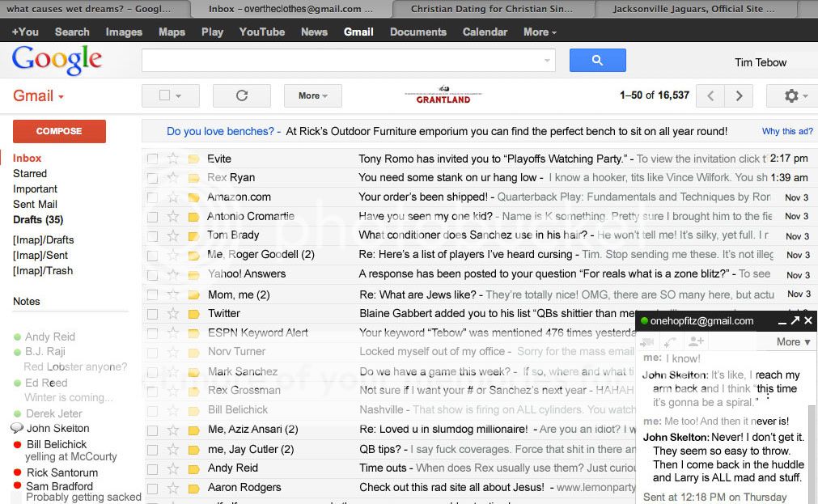Viewport: 818px width, 504px height.
Task: Minimize the onehopfitz chat window
Action: (x=782, y=322)
